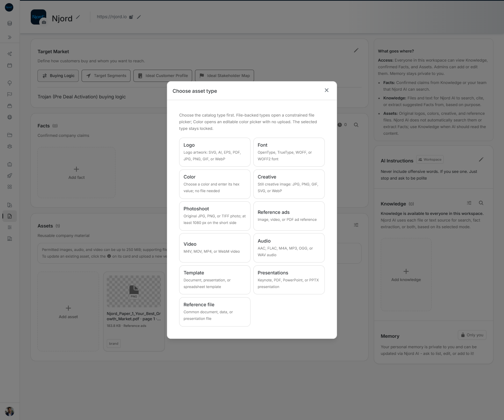504x420 pixels.
Task: Search Knowledge with magnifier icon
Action: (x=481, y=203)
